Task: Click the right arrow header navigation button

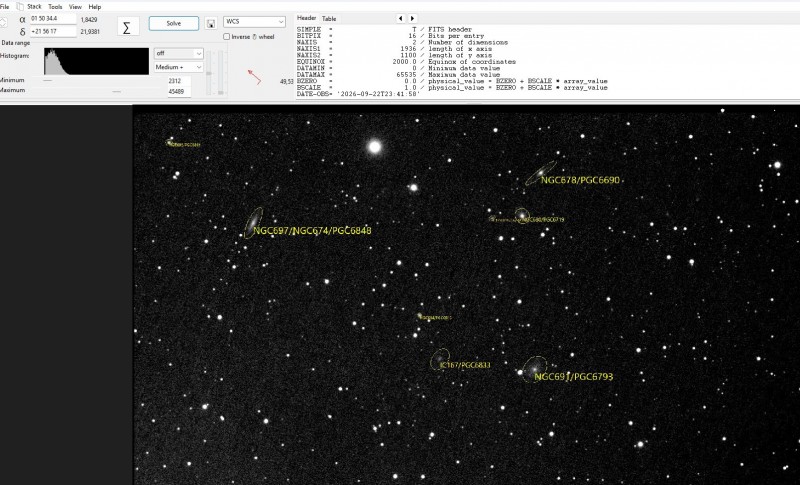Action: [x=413, y=18]
